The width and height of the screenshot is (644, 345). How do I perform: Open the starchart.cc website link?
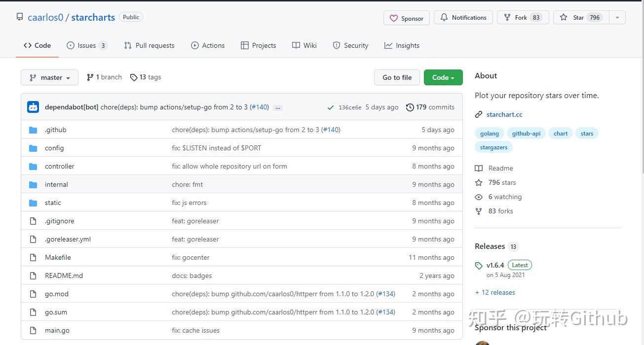[504, 115]
